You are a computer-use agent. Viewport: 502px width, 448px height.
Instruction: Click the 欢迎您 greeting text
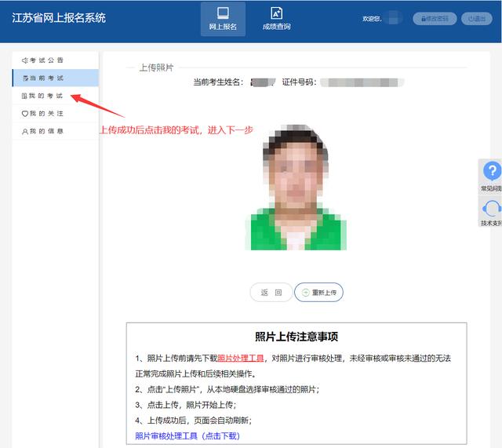(x=372, y=19)
